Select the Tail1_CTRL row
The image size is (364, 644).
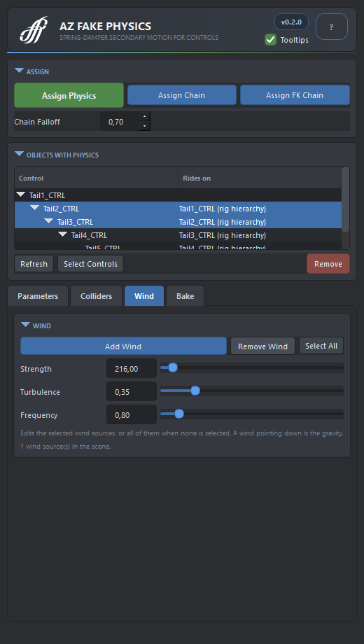[178, 195]
